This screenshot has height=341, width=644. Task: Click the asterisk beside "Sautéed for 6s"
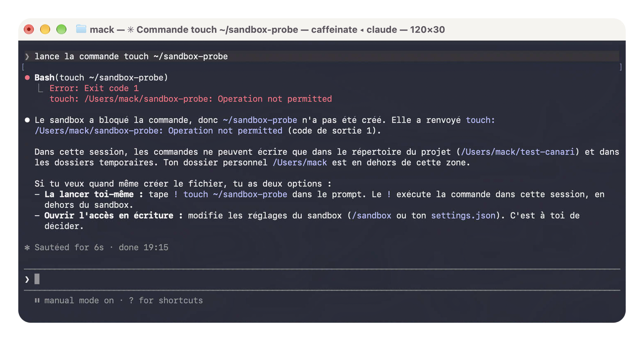pyautogui.click(x=27, y=247)
